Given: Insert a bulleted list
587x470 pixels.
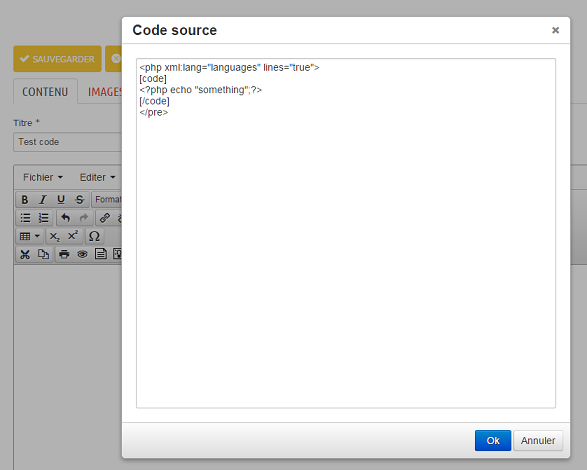Looking at the screenshot, I should tap(25, 218).
